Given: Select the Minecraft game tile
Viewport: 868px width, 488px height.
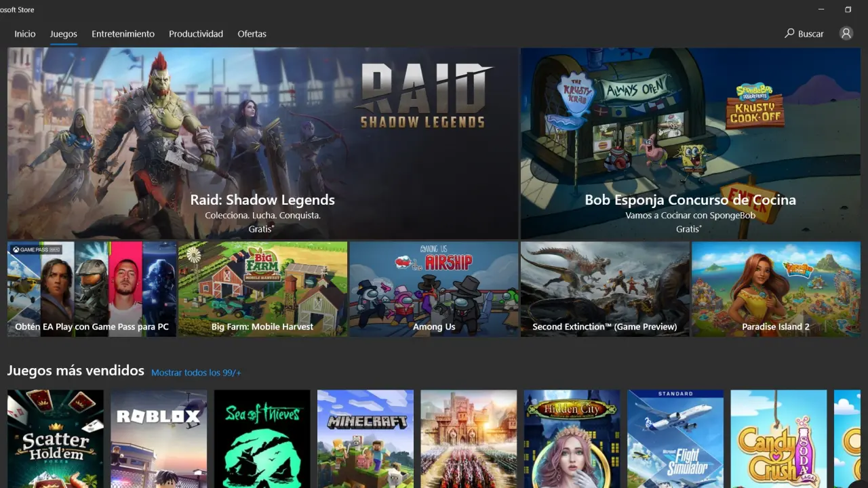Looking at the screenshot, I should click(366, 438).
